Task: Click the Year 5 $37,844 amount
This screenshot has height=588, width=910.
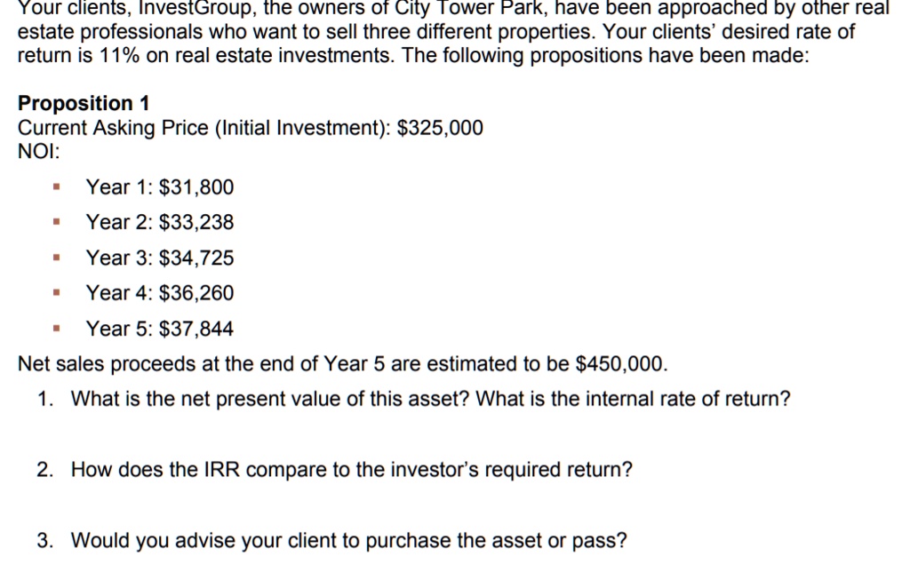Action: (x=196, y=329)
